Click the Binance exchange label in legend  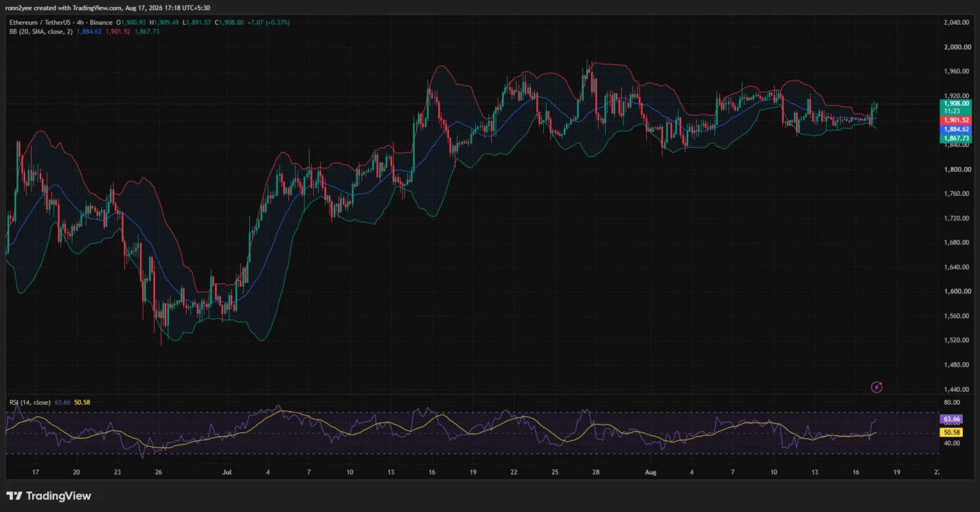pos(102,23)
